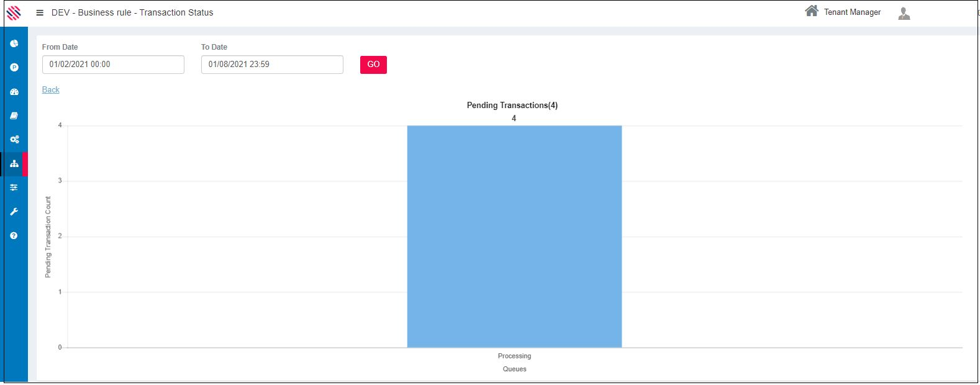Screen dimensions: 980x385
Task: Click the pie chart icon in sidebar
Action: click(14, 43)
